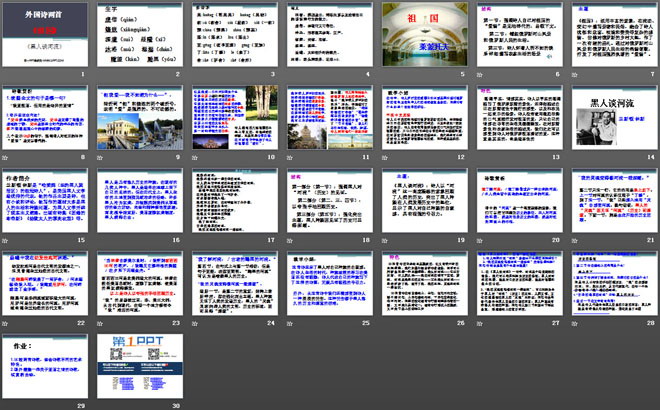The width and height of the screenshot is (660, 410).
Task: Click the animation star under slide 12
Action: click(x=385, y=157)
